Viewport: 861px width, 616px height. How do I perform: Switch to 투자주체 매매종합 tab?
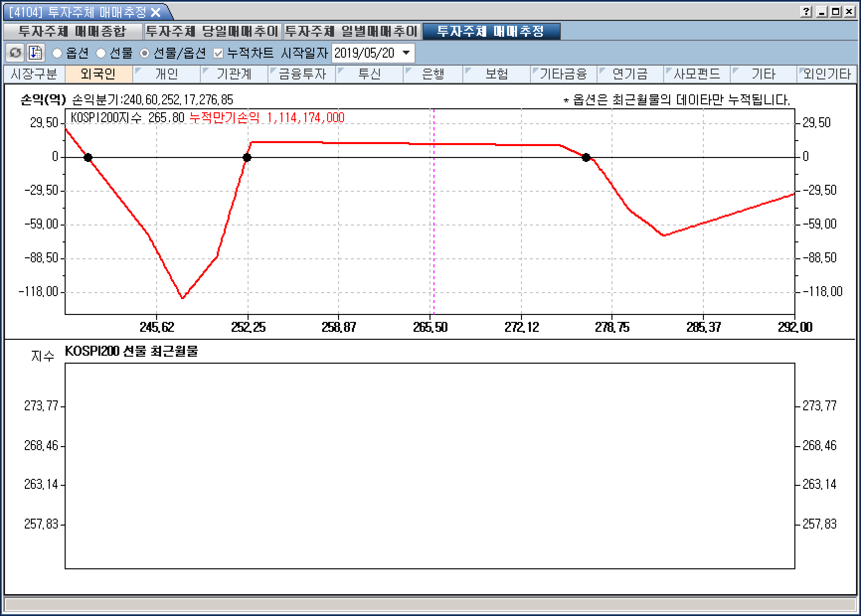click(73, 31)
